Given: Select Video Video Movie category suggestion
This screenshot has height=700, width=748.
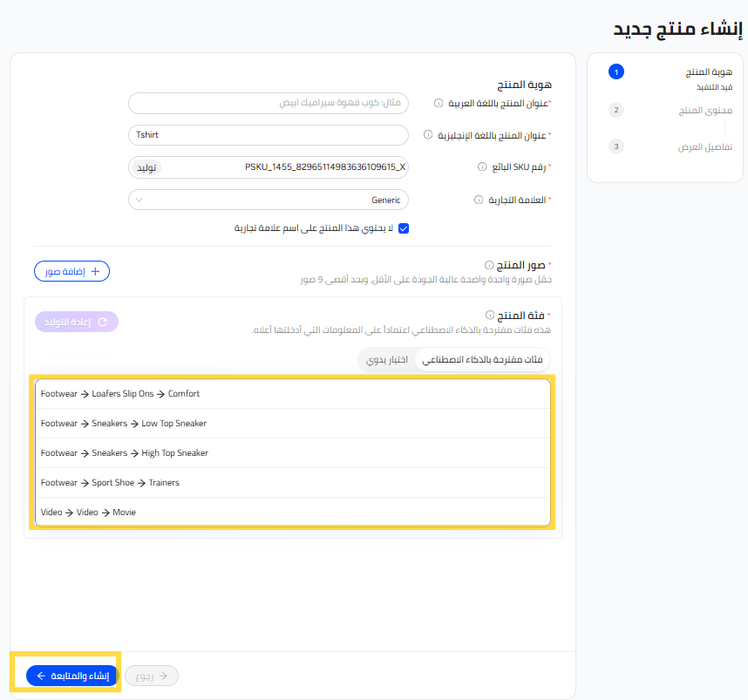Looking at the screenshot, I should pos(293,513).
